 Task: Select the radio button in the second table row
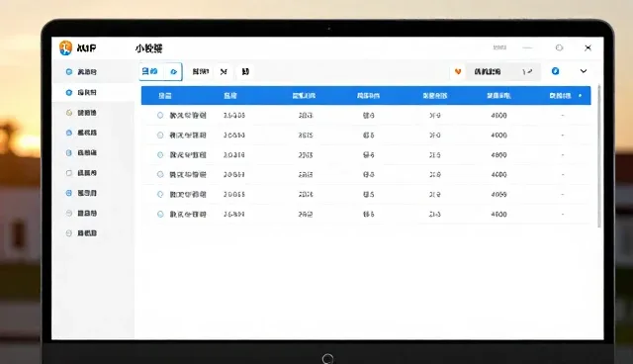[160, 135]
